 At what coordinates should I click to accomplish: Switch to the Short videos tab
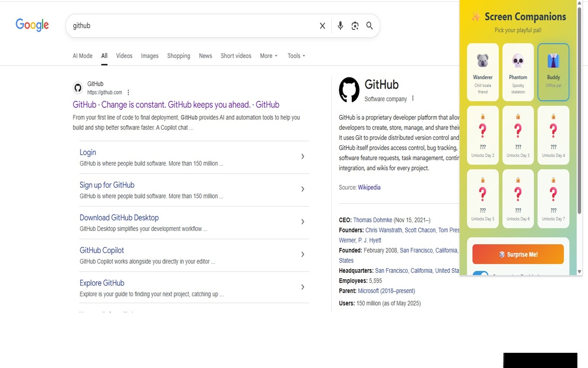[236, 56]
